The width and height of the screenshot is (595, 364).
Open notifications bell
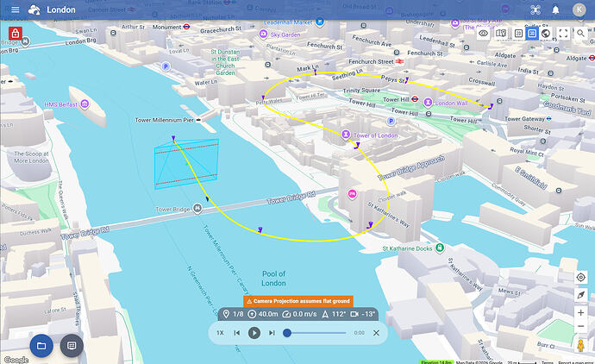click(555, 9)
